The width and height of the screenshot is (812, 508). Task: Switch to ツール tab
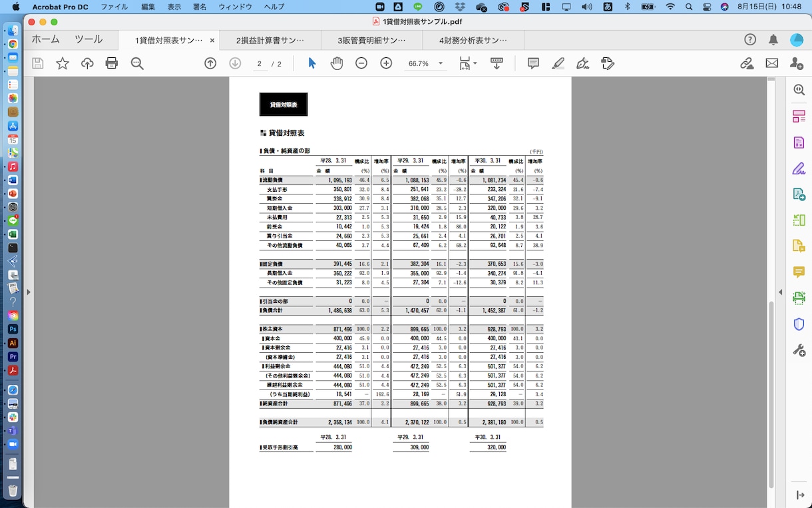click(x=89, y=39)
